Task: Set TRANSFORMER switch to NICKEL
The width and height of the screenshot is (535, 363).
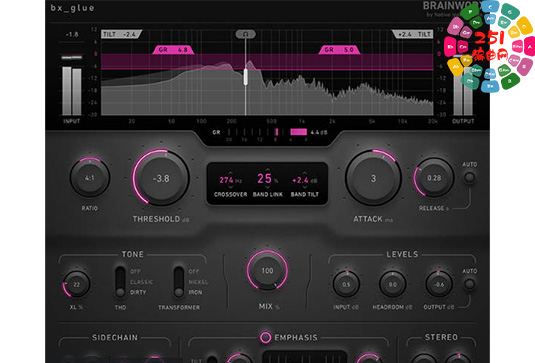Action: coord(198,282)
